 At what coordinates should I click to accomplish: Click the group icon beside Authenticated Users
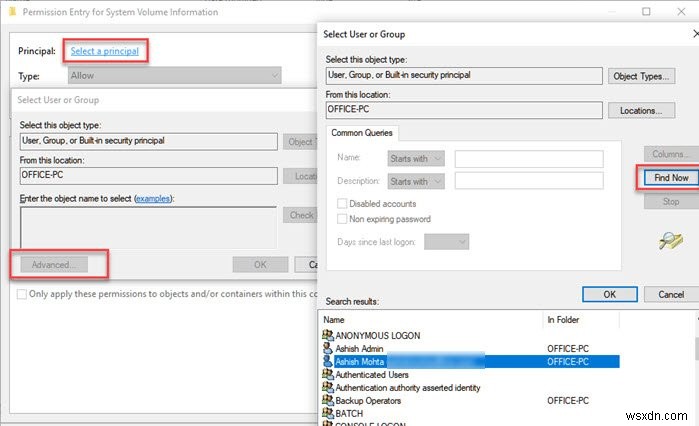[x=327, y=374]
